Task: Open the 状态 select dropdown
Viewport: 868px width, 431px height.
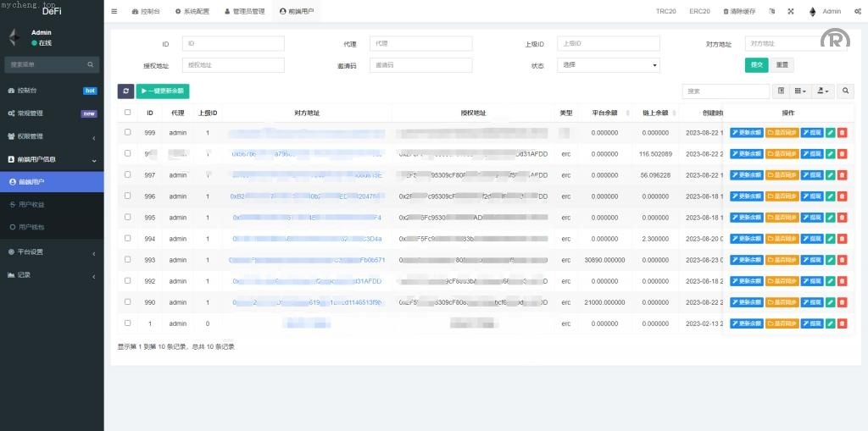Action: [609, 65]
